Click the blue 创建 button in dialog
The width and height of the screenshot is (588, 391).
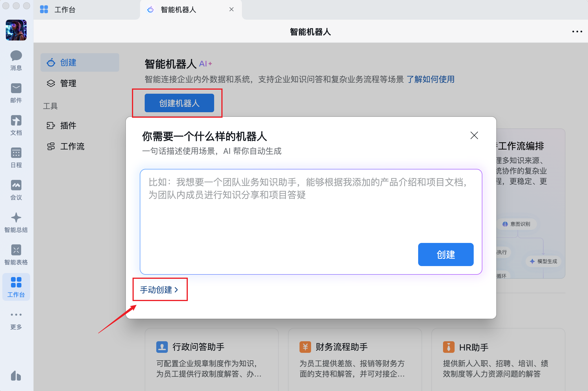(x=446, y=254)
